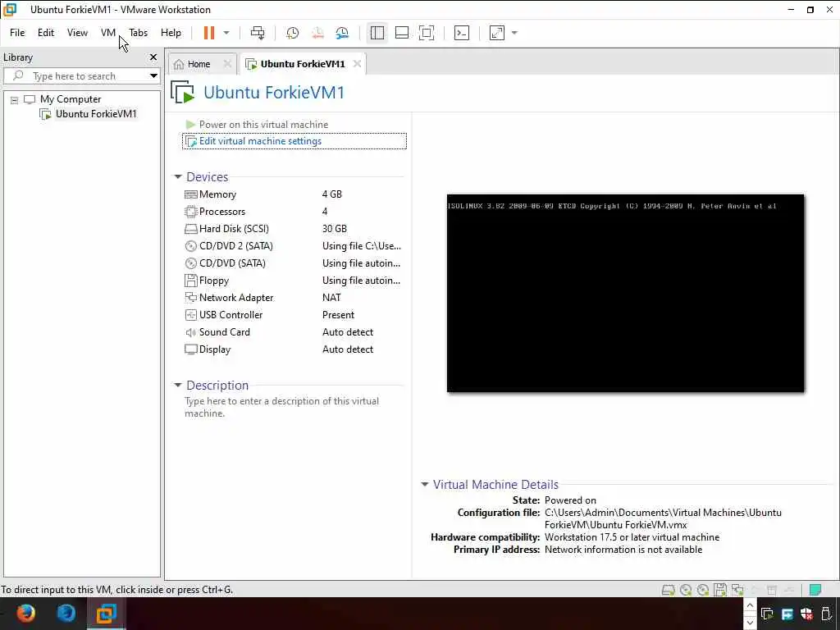The width and height of the screenshot is (840, 630).
Task: Open the stretch guest dropdown arrow
Action: tap(514, 33)
